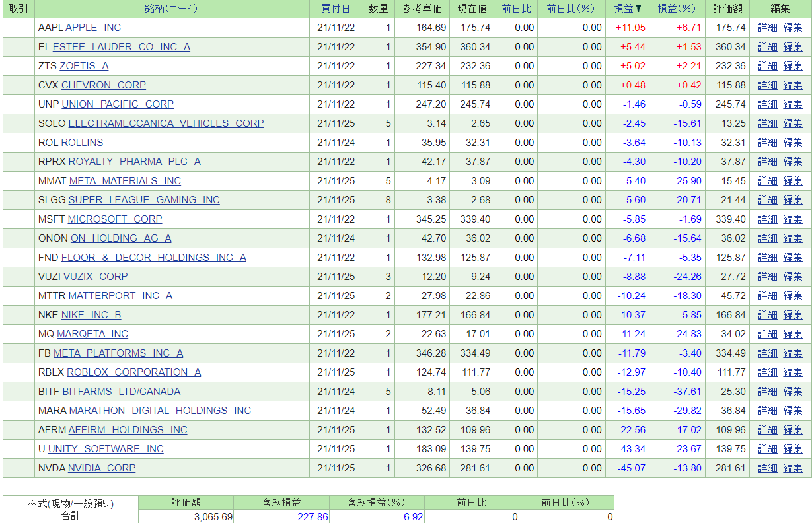Open ELECTRAMECCANICA_VEHICLES_CORP stock link
Image resolution: width=812 pixels, height=523 pixels.
pos(166,123)
